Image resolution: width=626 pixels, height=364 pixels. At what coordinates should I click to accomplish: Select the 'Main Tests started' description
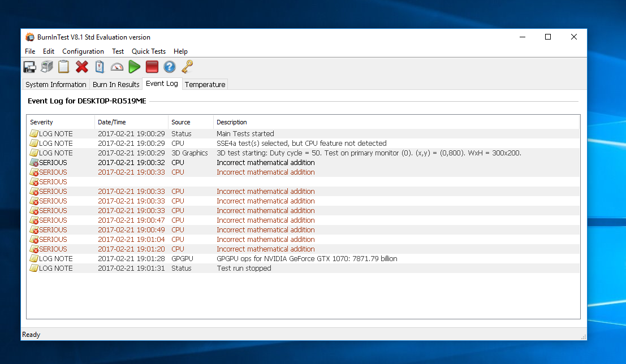[x=245, y=134]
